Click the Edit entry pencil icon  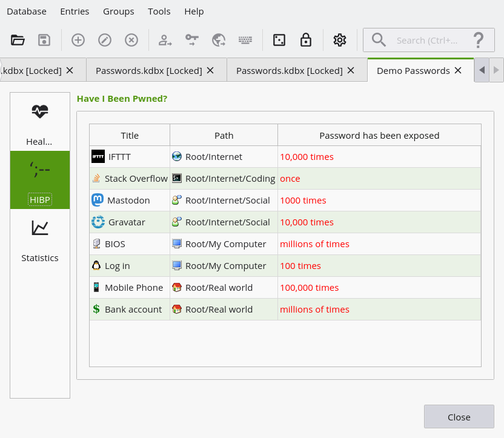pyautogui.click(x=105, y=40)
